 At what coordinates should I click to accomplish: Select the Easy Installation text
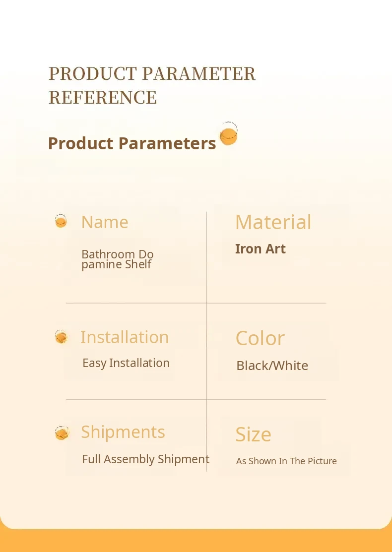[x=126, y=363]
